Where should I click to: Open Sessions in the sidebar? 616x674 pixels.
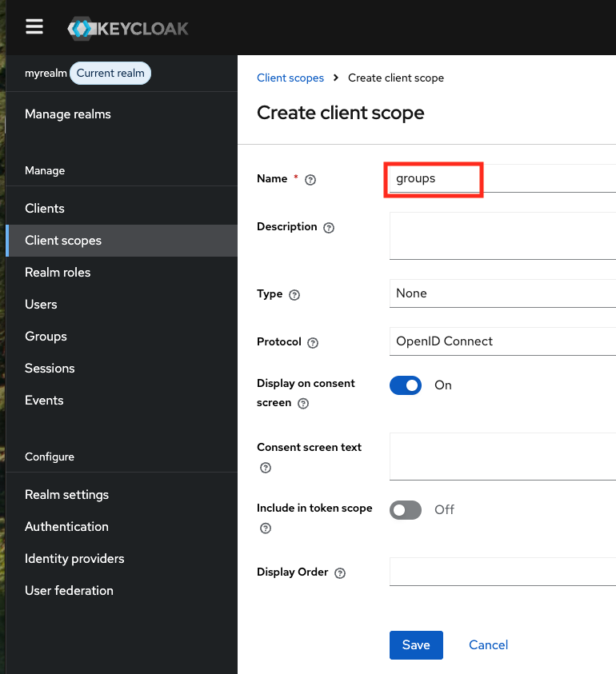coord(122,369)
